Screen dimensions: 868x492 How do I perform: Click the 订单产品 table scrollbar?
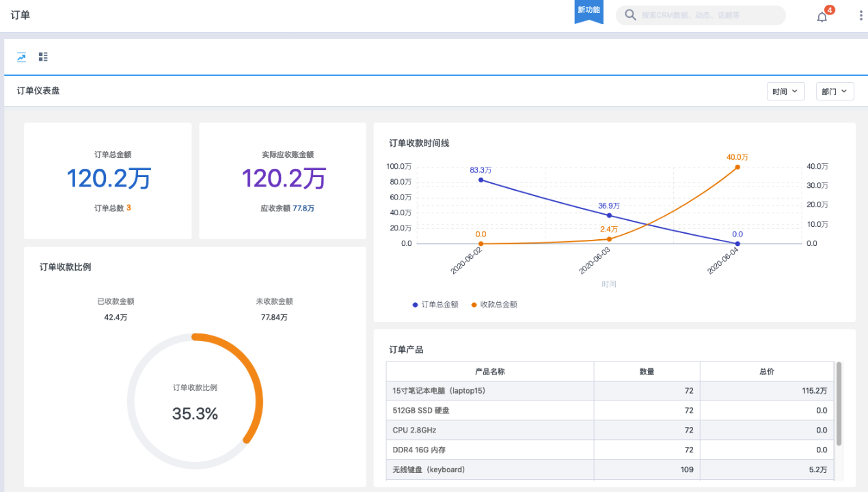839,403
